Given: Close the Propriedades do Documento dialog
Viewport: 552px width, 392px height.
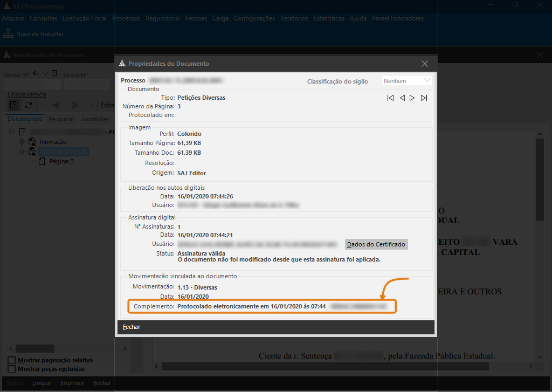Looking at the screenshot, I should pyautogui.click(x=425, y=64).
